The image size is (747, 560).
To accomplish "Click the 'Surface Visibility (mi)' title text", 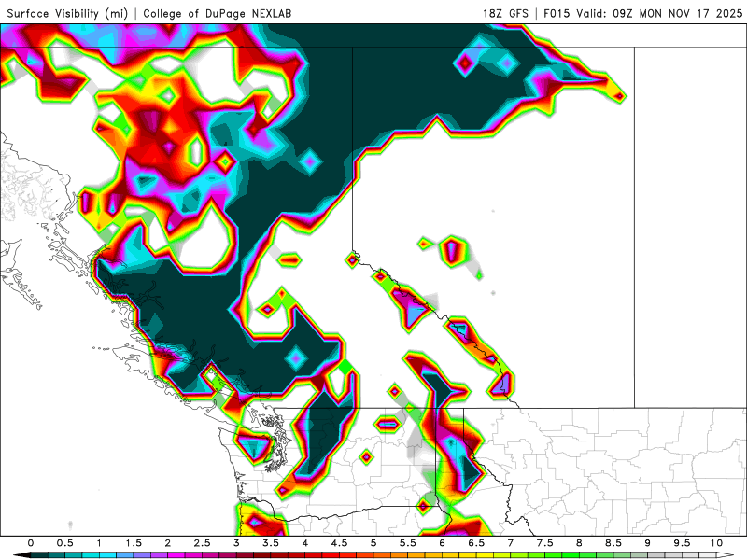I will pyautogui.click(x=67, y=13).
